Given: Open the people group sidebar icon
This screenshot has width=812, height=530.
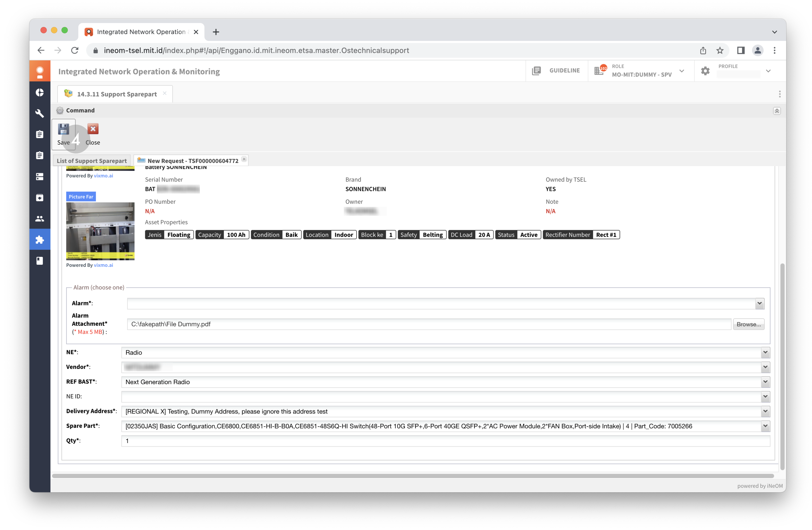Looking at the screenshot, I should click(40, 219).
